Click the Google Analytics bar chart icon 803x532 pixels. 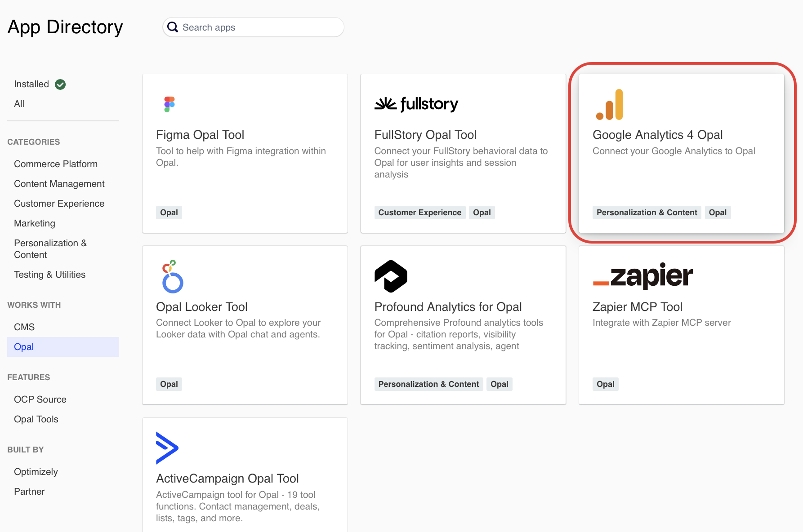610,105
